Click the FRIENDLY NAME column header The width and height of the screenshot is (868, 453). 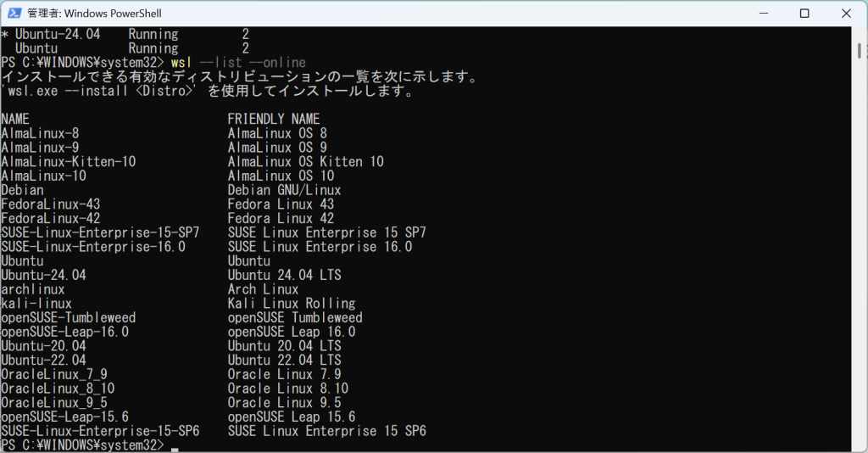[274, 119]
